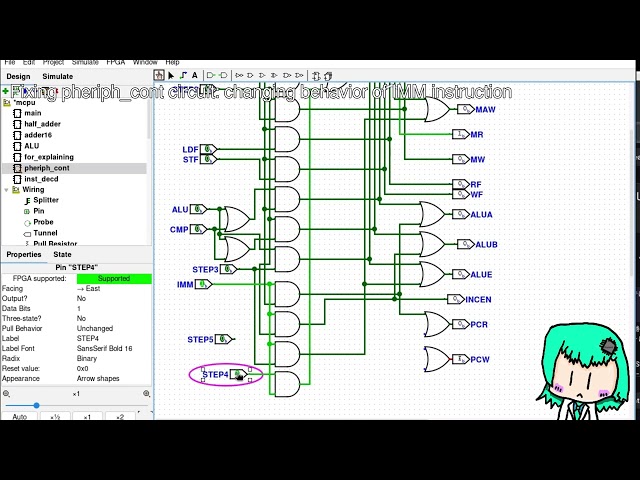Click the zoom in magnifier icon
This screenshot has height=480, width=640.
(147, 393)
